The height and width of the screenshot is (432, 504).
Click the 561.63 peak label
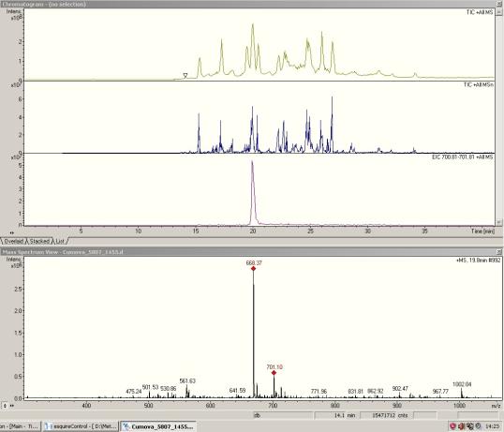click(187, 380)
